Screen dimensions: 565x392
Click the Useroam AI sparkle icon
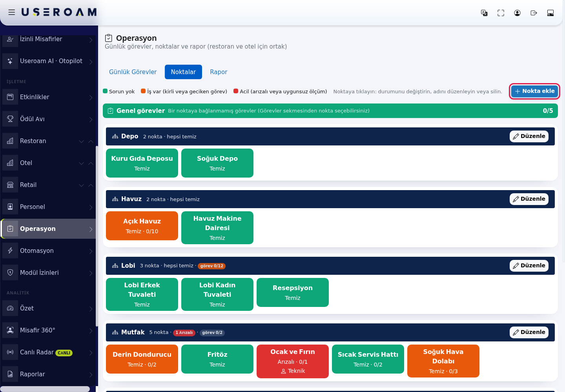[x=10, y=61]
